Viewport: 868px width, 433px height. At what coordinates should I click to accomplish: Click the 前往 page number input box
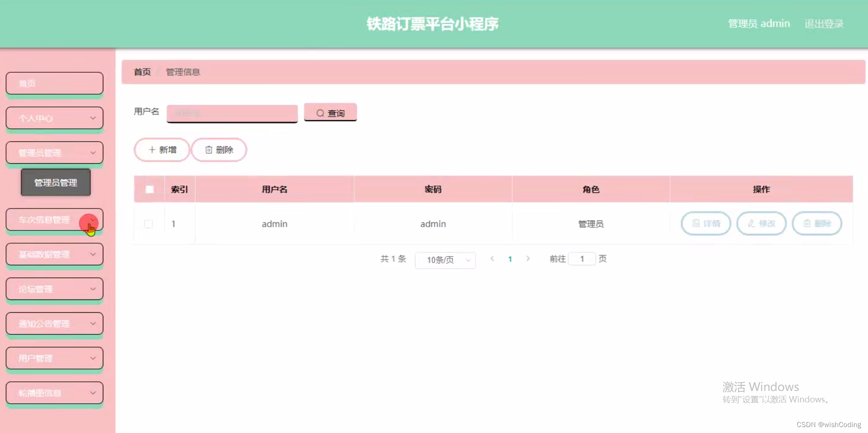[582, 258]
